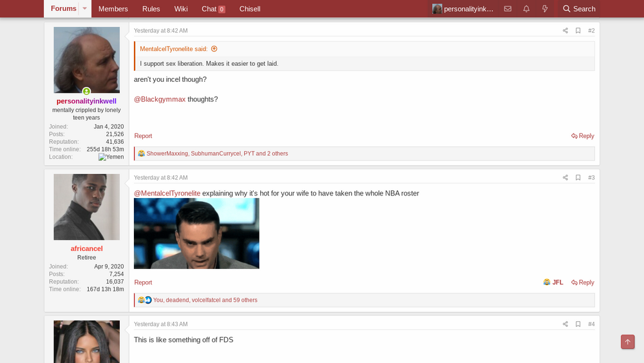This screenshot has height=363, width=644.
Task: Click Reply on post #2
Action: 582,136
